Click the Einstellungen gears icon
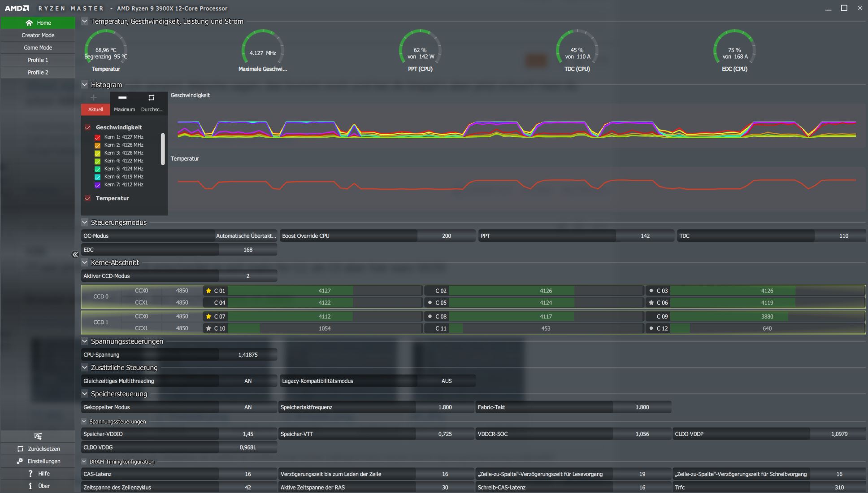The height and width of the screenshot is (493, 868). (20, 461)
